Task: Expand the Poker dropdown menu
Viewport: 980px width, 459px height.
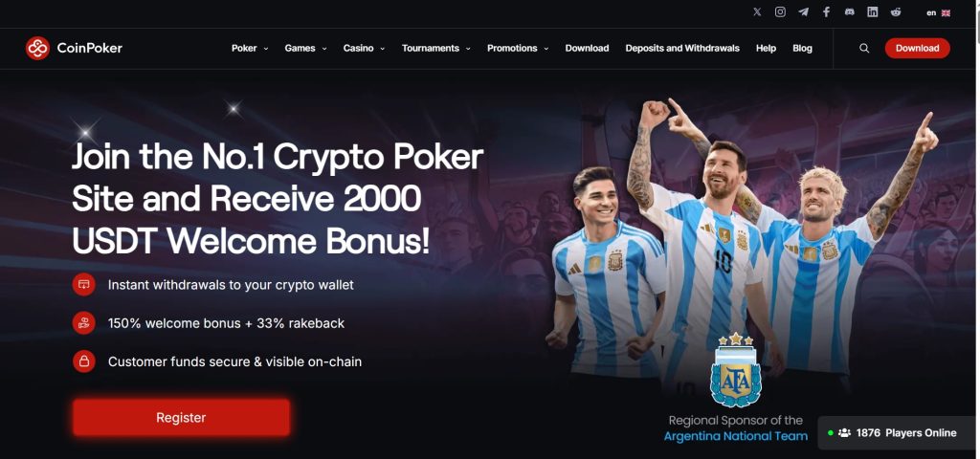Action: tap(250, 48)
